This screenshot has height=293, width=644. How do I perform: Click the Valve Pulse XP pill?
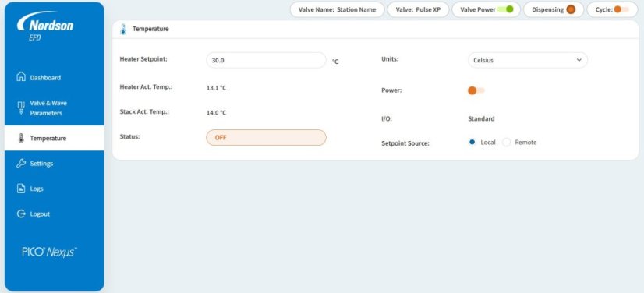pyautogui.click(x=418, y=9)
